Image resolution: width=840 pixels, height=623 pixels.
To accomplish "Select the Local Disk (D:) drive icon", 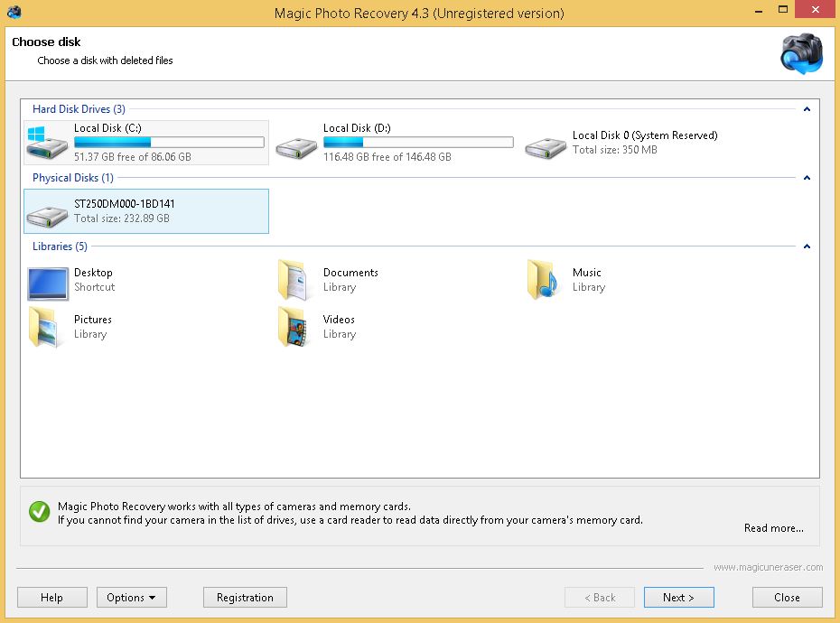I will tap(296, 148).
